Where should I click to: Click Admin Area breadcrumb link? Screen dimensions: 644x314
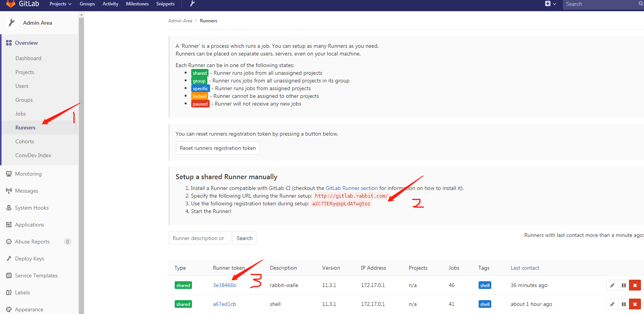[x=180, y=21]
